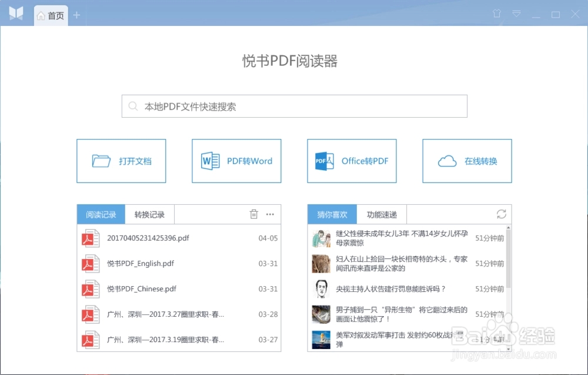Open news 央视主持人状告建行罚息能胜诉吗
Viewport: 588px width, 375px height.
point(390,288)
